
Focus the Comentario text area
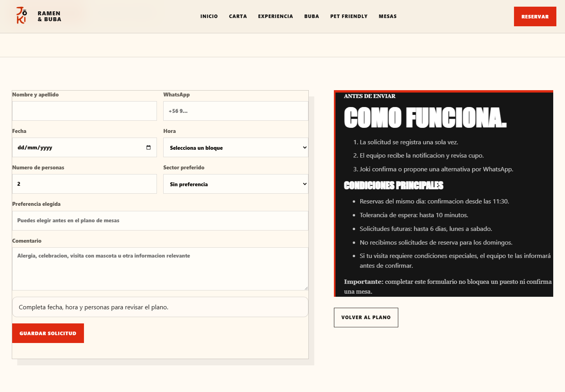coord(160,269)
